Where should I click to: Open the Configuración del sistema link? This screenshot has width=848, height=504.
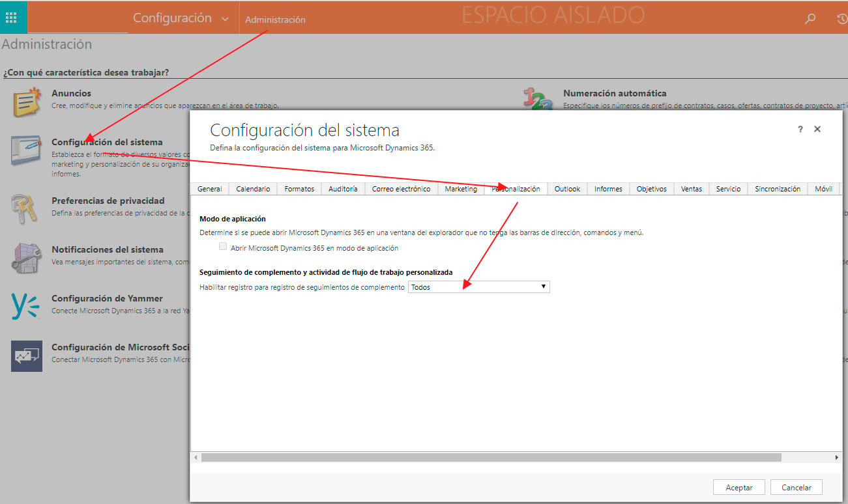(x=107, y=142)
